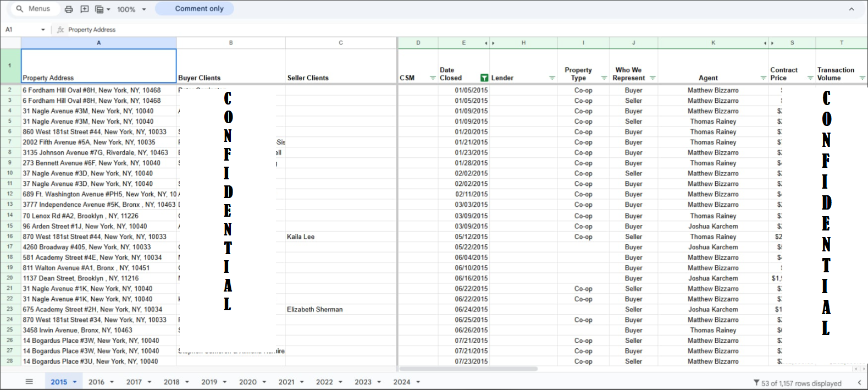The height and width of the screenshot is (390, 868).
Task: Click address "70 Lenox Rd #A2, Brooklyn"
Action: pyautogui.click(x=80, y=216)
